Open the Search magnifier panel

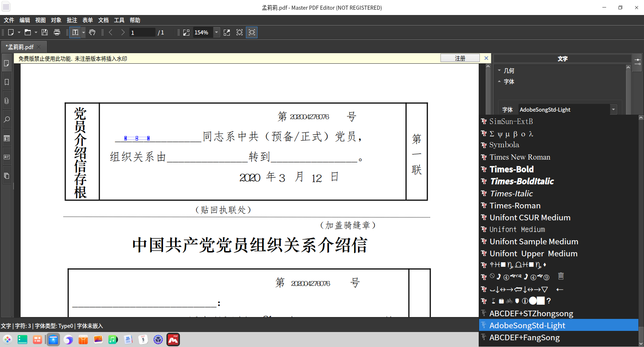[x=7, y=120]
